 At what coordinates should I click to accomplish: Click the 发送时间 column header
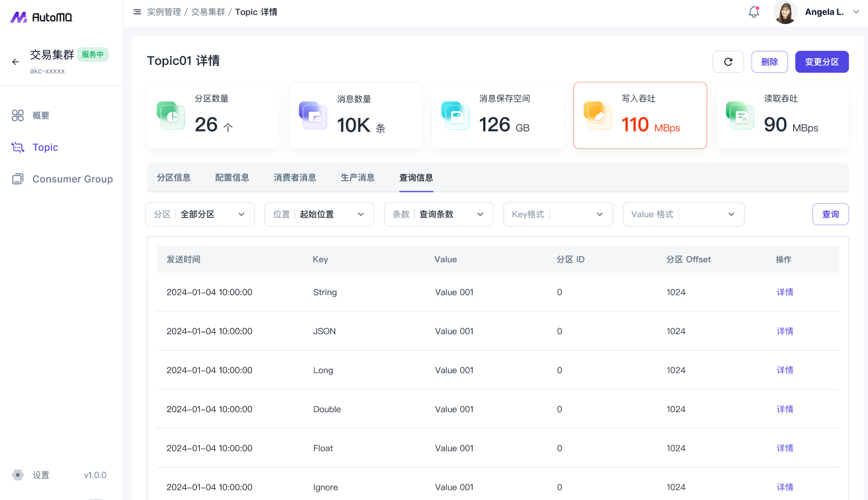point(183,260)
